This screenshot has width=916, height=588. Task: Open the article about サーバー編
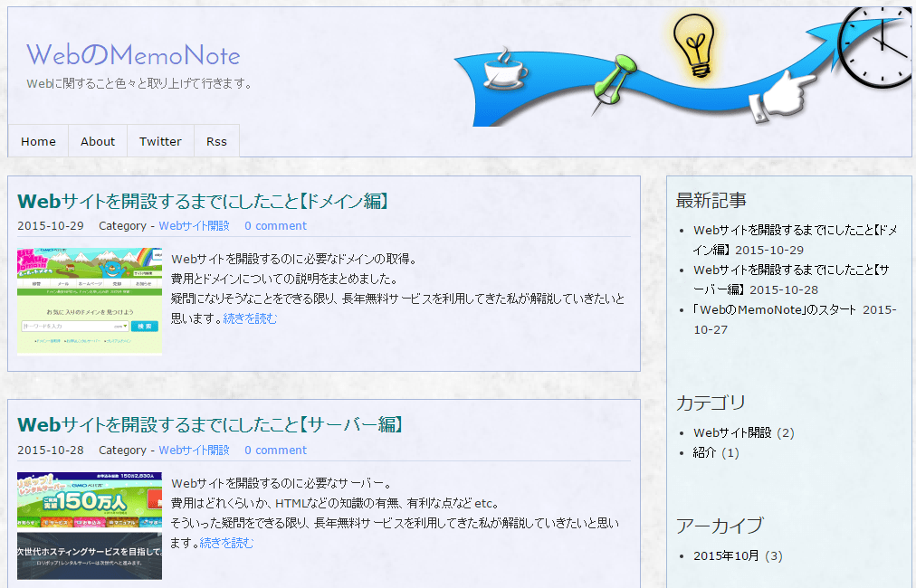(208, 425)
